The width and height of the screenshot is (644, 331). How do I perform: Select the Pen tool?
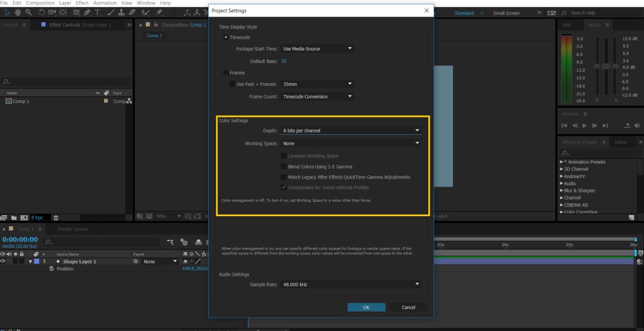point(87,12)
